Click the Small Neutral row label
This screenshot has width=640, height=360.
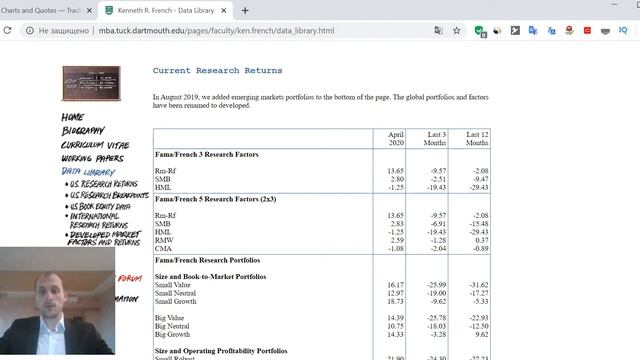[175, 293]
